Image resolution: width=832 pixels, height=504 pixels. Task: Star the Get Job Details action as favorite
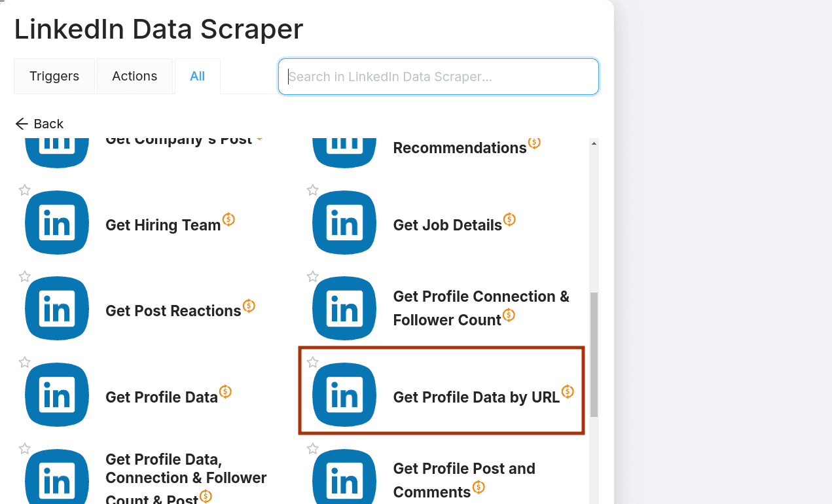(x=313, y=190)
